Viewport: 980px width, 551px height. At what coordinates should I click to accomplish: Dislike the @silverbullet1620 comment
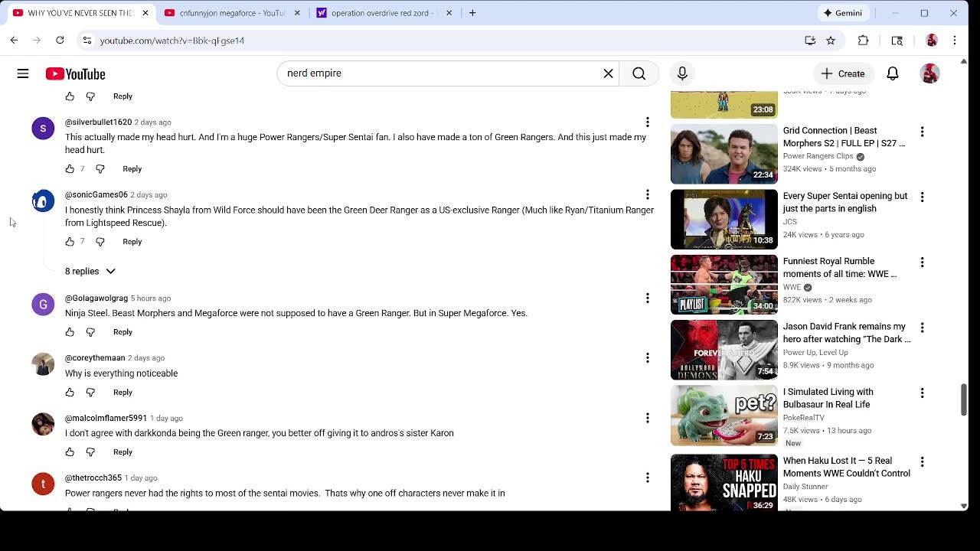click(x=100, y=168)
